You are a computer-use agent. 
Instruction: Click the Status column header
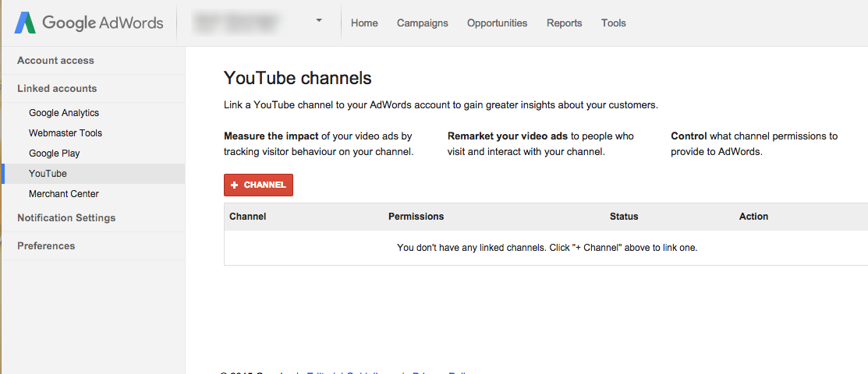[624, 217]
